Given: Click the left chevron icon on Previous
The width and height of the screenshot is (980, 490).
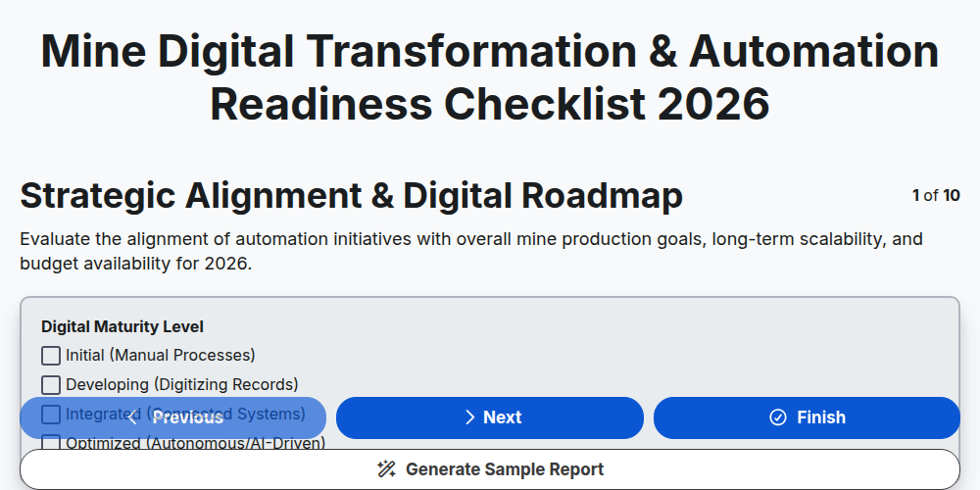Looking at the screenshot, I should click(132, 417).
